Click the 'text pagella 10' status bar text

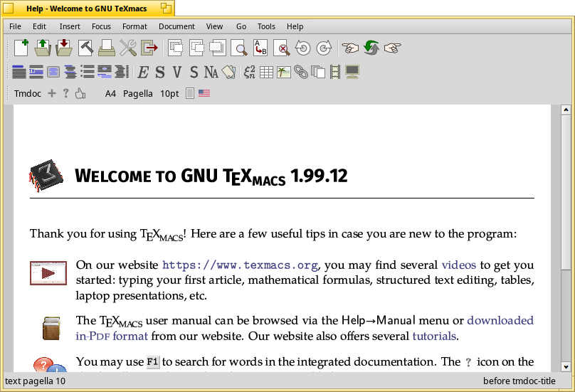click(35, 381)
